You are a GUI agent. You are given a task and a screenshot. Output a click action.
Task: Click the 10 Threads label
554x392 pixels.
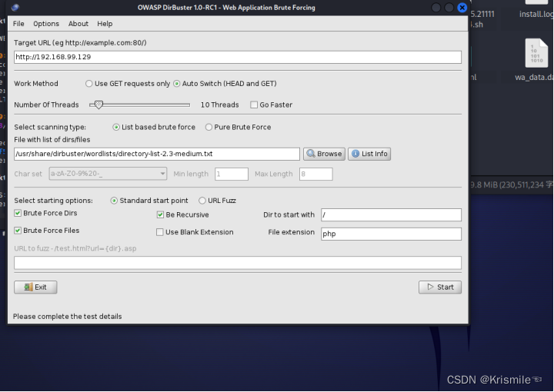point(220,105)
